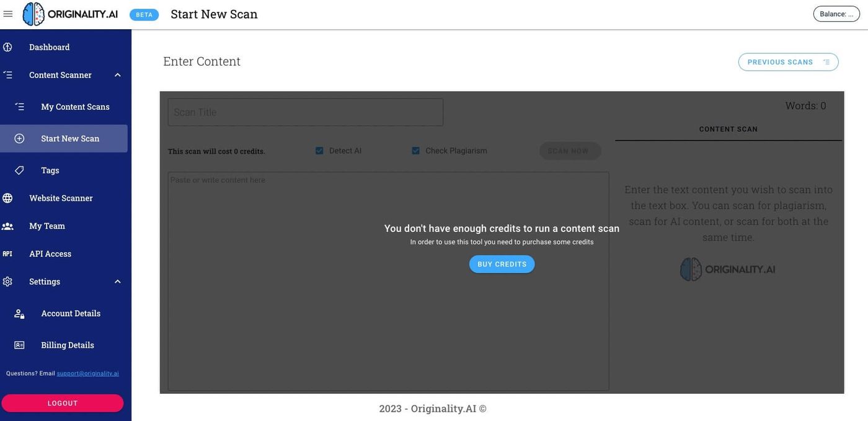The image size is (868, 421).
Task: Click the Originality.AI brain logo in header
Action: point(70,14)
